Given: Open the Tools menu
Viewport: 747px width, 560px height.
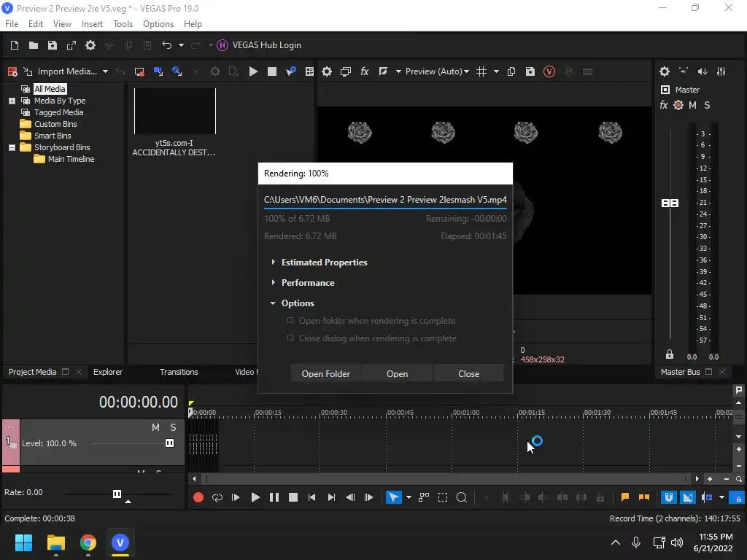Looking at the screenshot, I should pyautogui.click(x=123, y=24).
